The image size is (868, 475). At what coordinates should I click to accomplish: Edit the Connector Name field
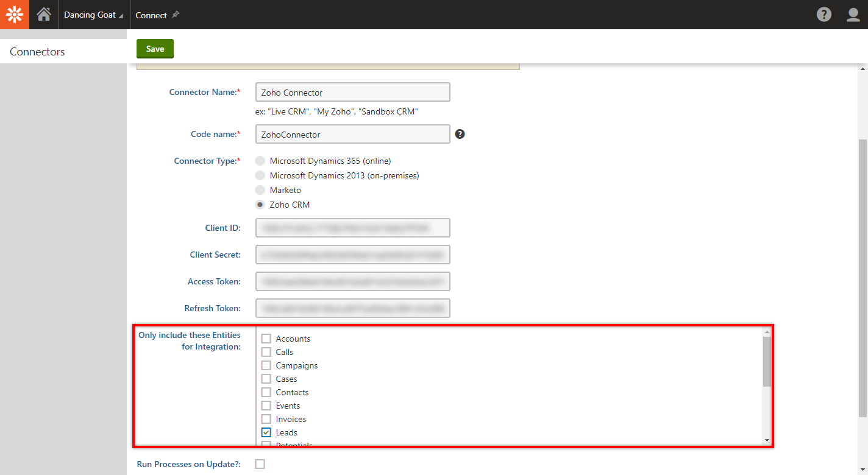click(x=353, y=92)
